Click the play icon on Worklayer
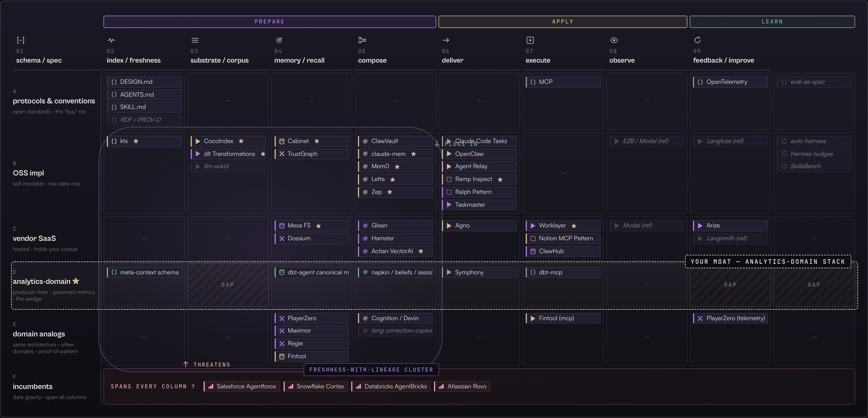Viewport: 868px width, 418px height. pyautogui.click(x=533, y=225)
